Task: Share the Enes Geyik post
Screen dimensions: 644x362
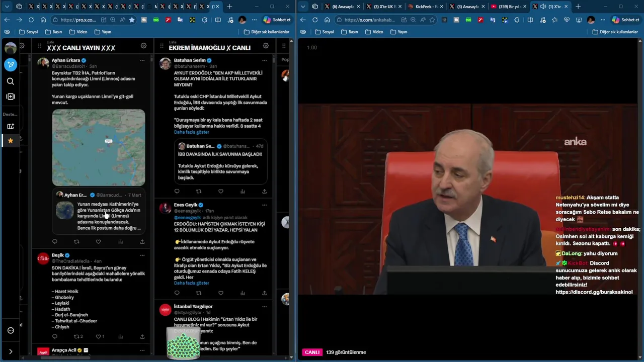Action: coord(264,293)
